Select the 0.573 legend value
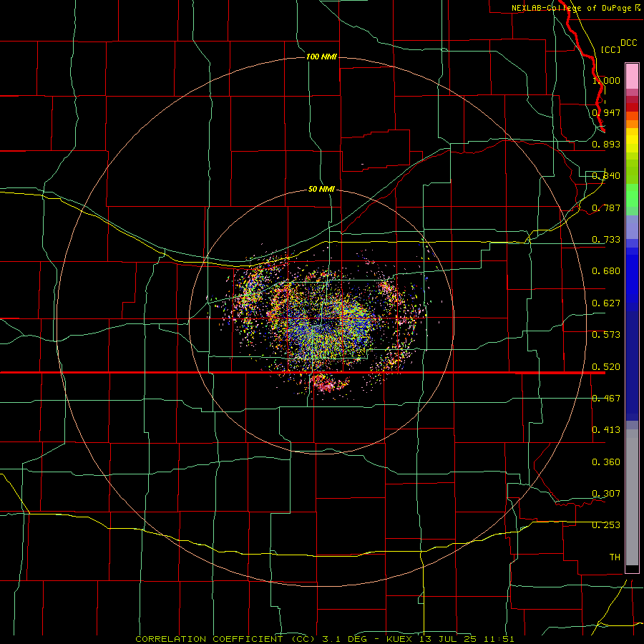Image resolution: width=644 pixels, height=644 pixels. 606,335
